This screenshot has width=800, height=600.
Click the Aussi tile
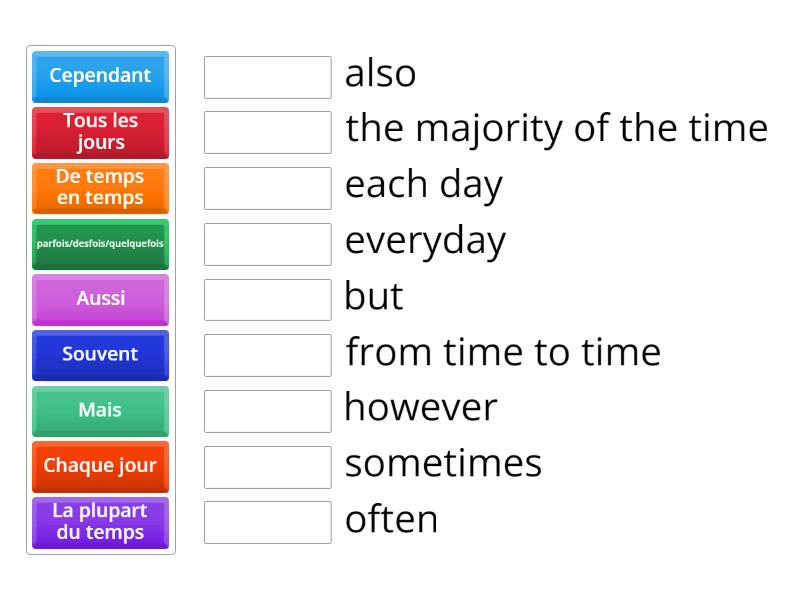point(100,299)
